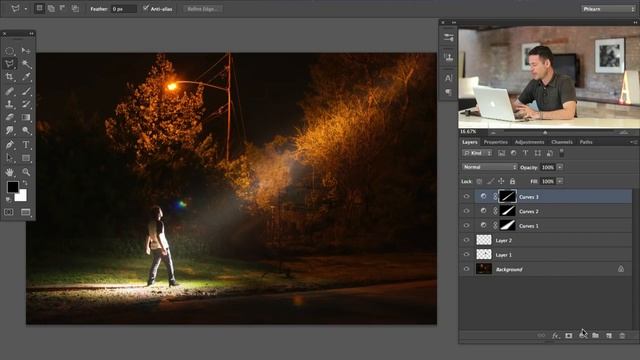
Task: Click the Feather value field
Action: click(x=124, y=9)
